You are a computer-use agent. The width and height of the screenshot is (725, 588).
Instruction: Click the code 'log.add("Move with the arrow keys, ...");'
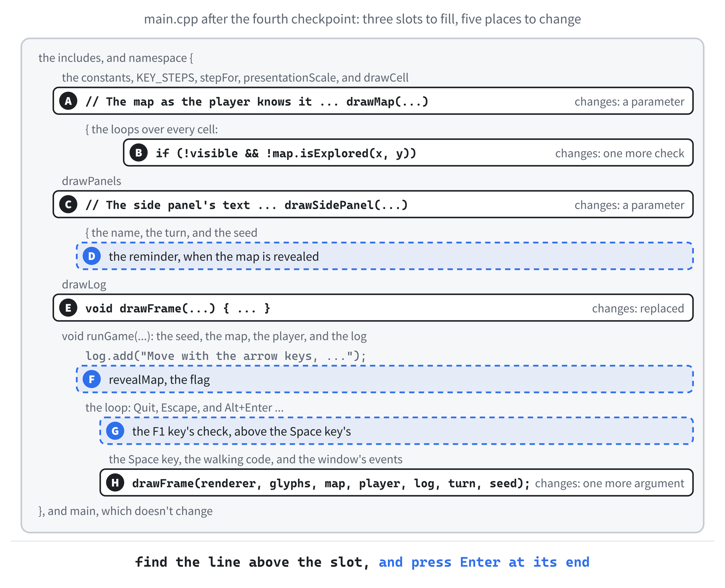pyautogui.click(x=226, y=356)
